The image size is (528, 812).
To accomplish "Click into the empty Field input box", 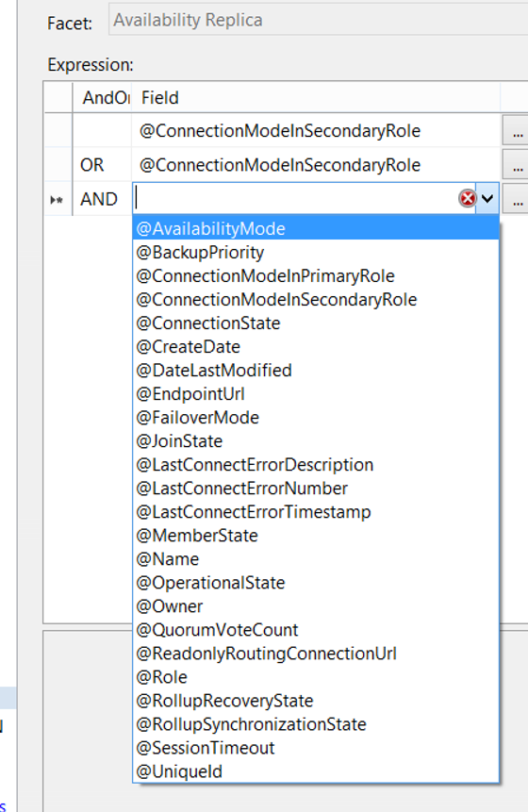I will point(295,198).
